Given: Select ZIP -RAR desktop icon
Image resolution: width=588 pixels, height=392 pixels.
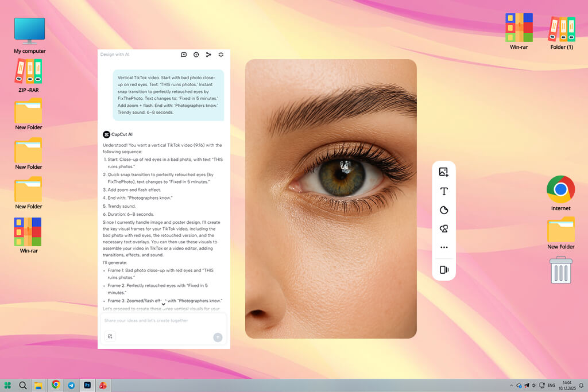Looking at the screenshot, I should coord(29,76).
